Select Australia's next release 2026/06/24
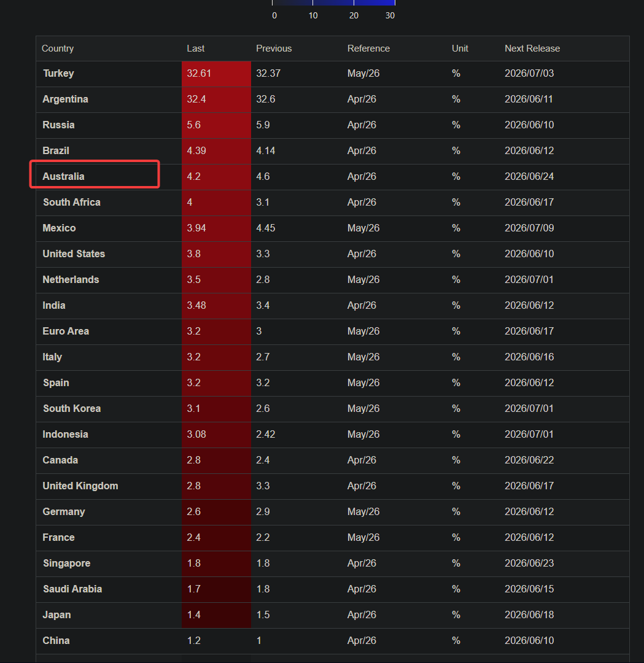The image size is (644, 663). click(x=529, y=177)
